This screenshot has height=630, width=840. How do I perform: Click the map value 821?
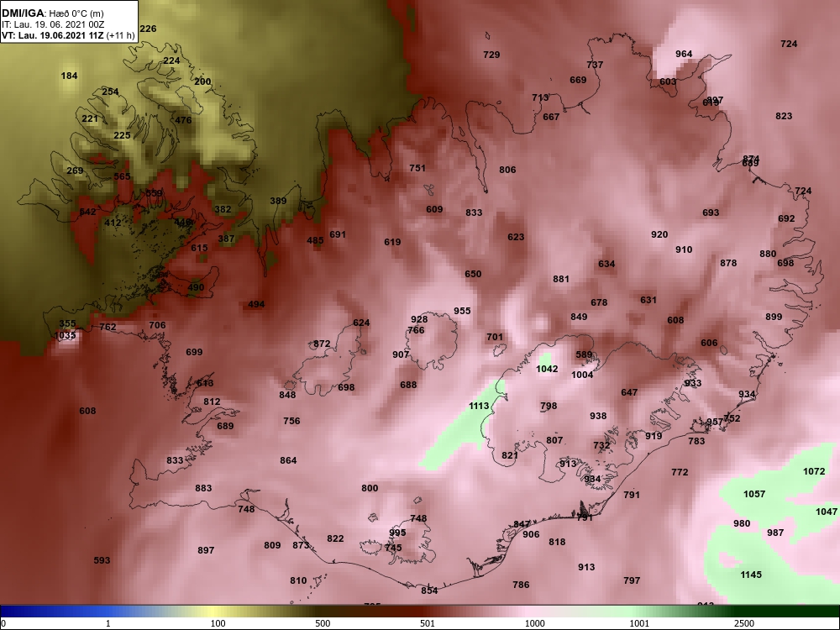click(x=510, y=454)
